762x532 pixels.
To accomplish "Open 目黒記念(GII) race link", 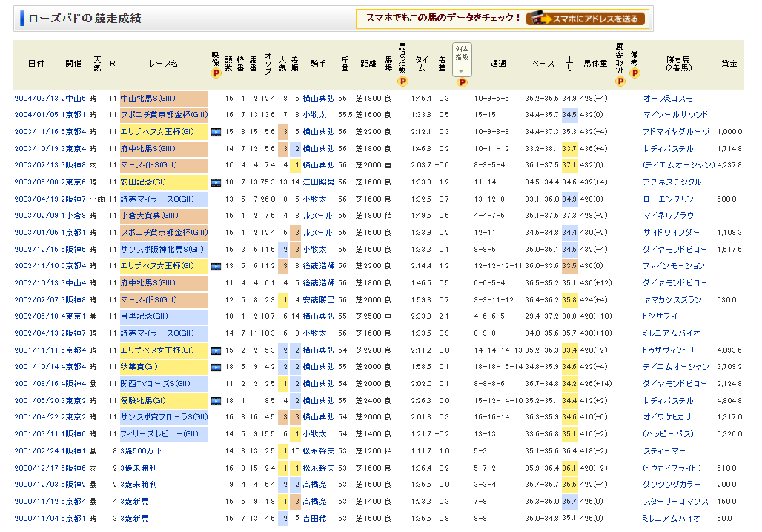I will 145,316.
